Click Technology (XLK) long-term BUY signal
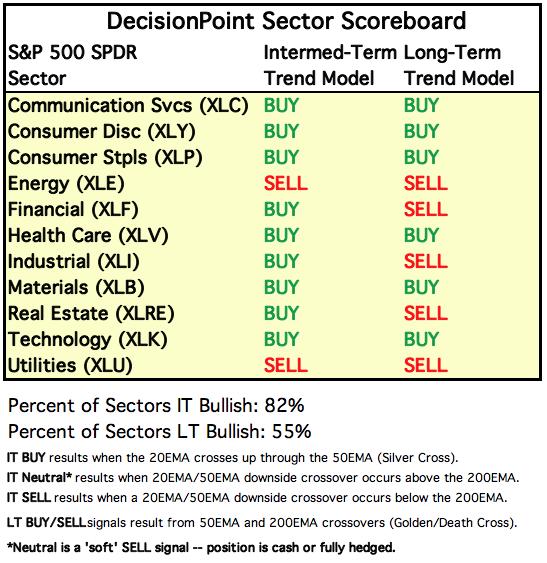 (x=421, y=339)
